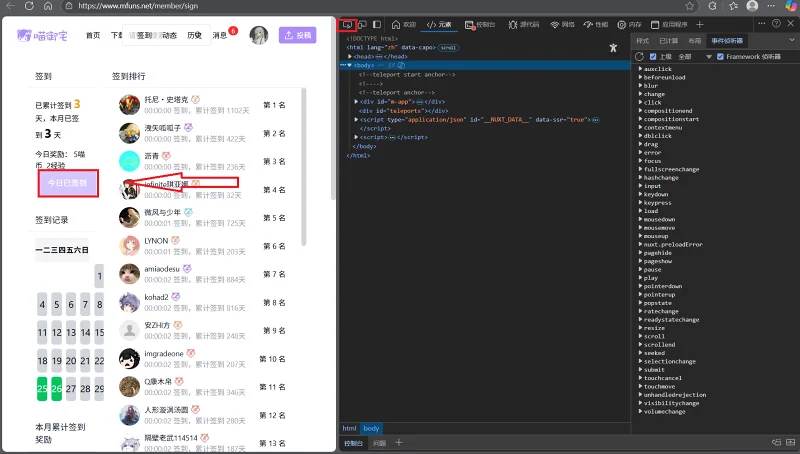This screenshot has height=454, width=800.
Task: Expand the div id m-app node
Action: [356, 102]
